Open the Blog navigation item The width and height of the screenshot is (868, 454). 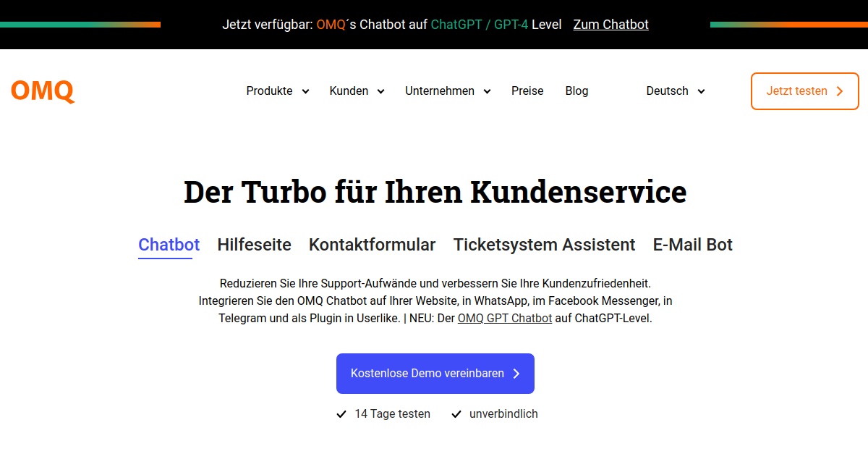coord(576,91)
